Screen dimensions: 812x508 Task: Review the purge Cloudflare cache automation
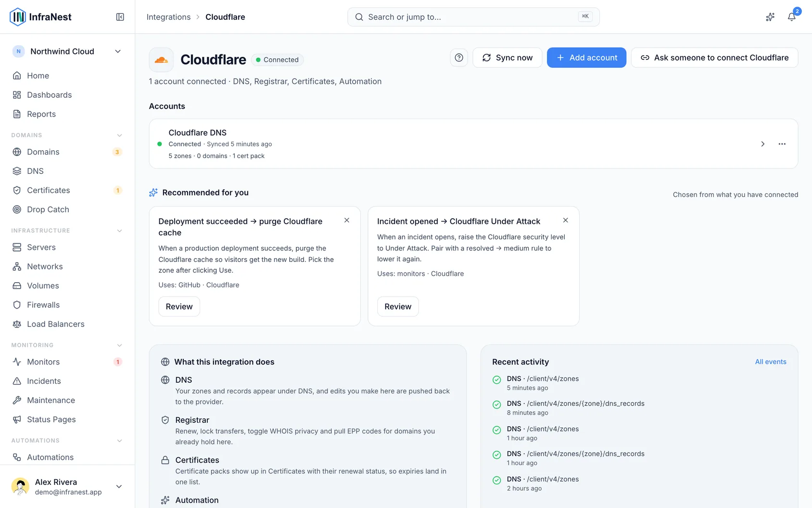tap(179, 307)
